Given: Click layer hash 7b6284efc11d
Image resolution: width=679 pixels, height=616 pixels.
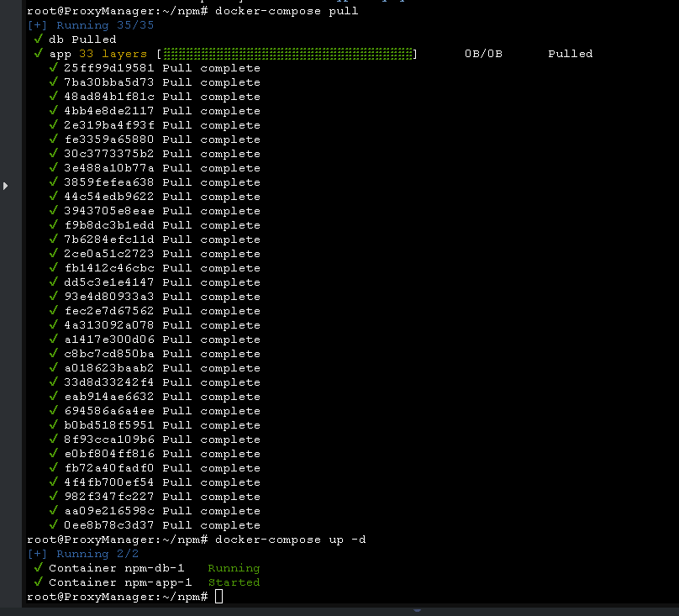Looking at the screenshot, I should [x=108, y=240].
